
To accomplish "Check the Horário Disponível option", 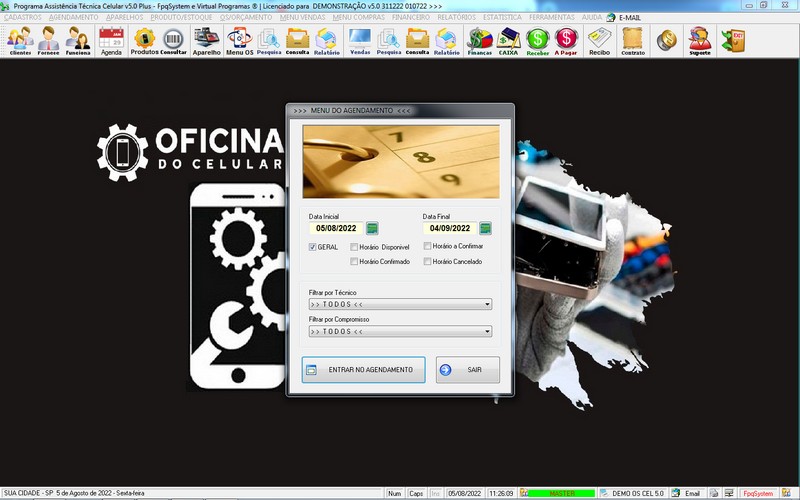I will [x=354, y=247].
